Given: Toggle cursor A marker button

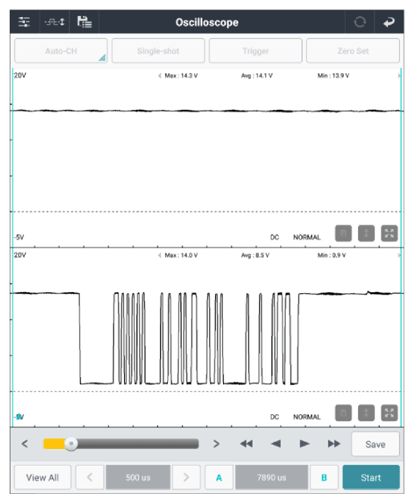Looking at the screenshot, I should tap(219, 477).
